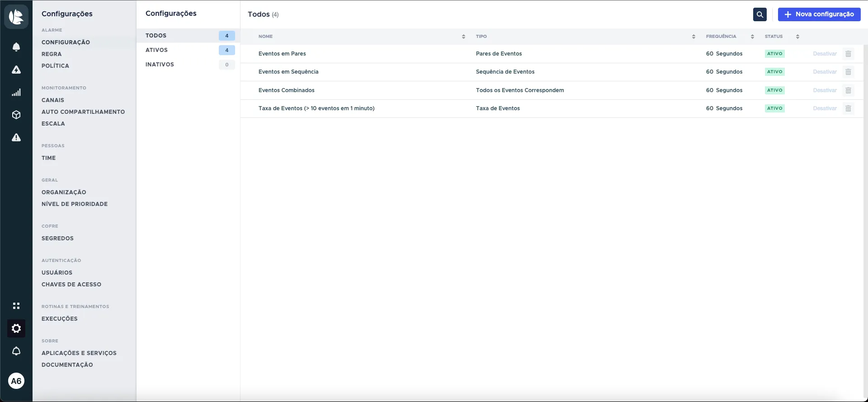Delete the Taxa de Eventos configuration
868x402 pixels.
pyautogui.click(x=848, y=108)
